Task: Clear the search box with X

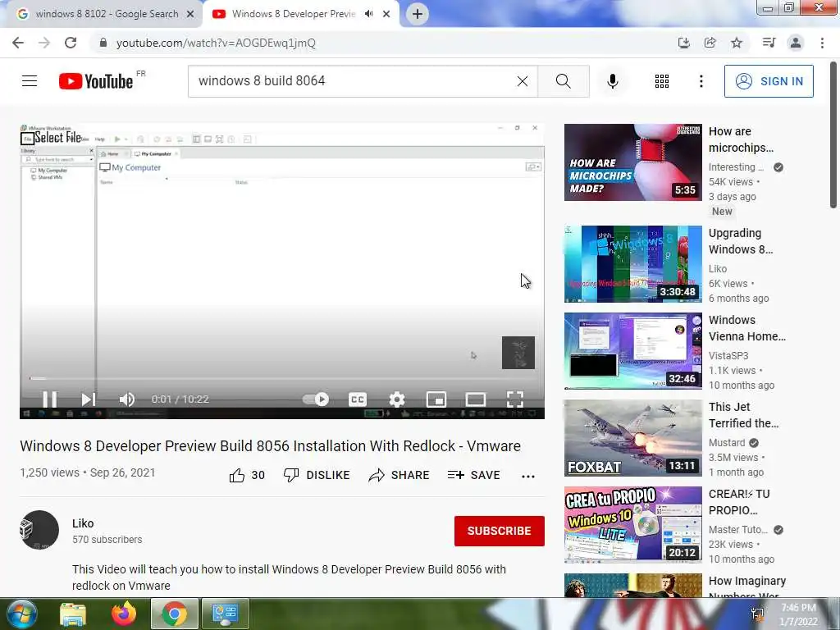Action: click(523, 81)
